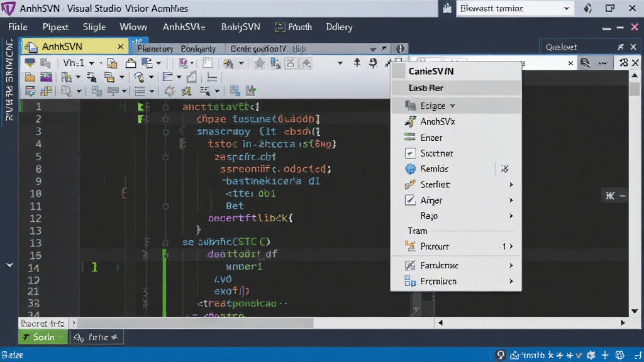Expand the Ecigce dropdown in menu

(452, 106)
